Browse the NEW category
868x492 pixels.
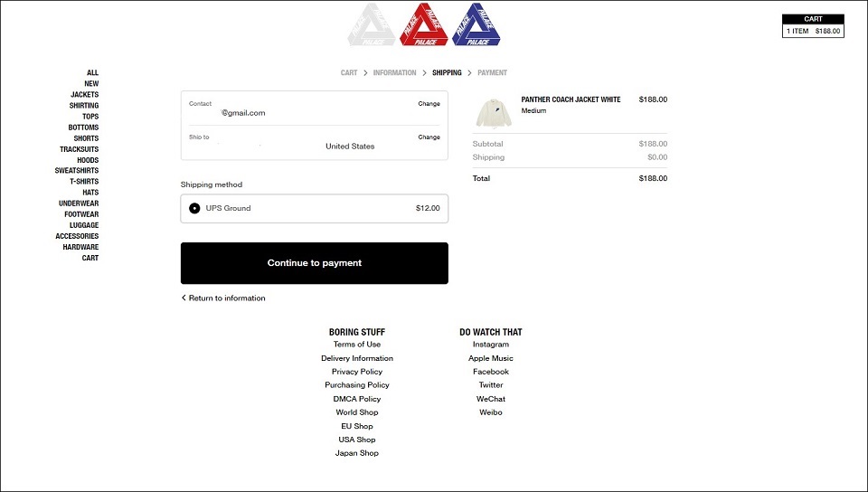[x=91, y=83]
